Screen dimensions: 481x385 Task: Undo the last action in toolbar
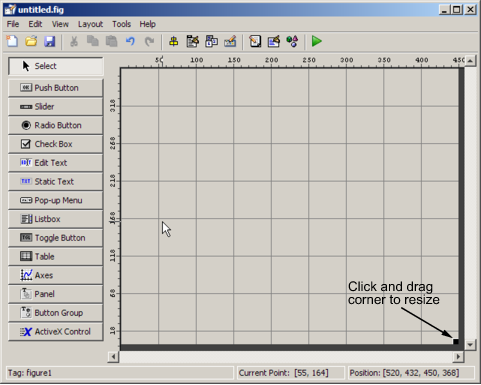pyautogui.click(x=130, y=41)
